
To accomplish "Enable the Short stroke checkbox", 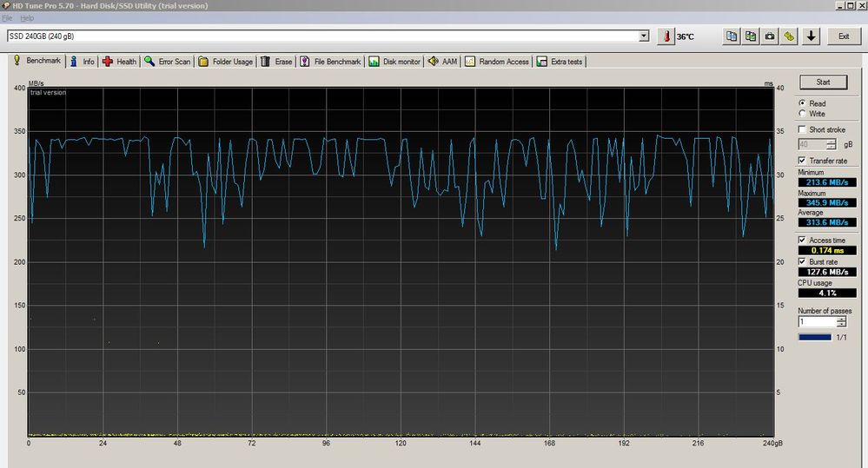I will point(802,129).
